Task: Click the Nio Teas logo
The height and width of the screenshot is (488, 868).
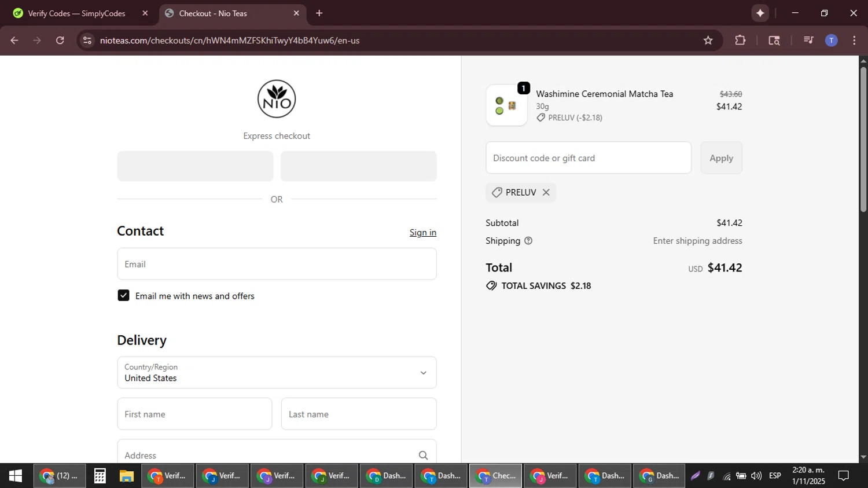Action: point(277,99)
